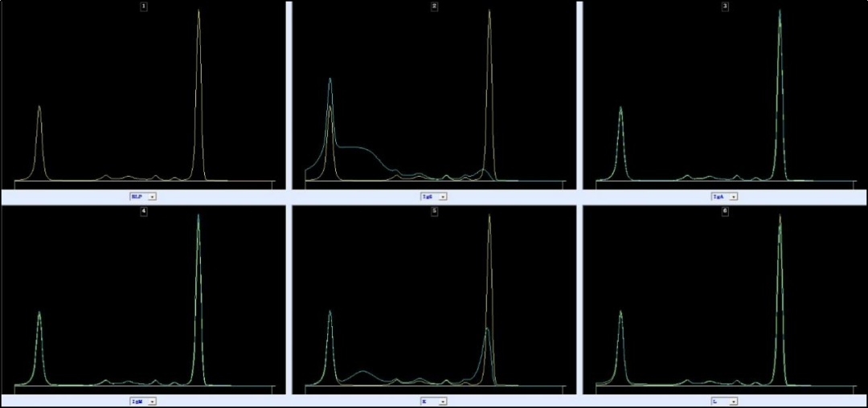Click the number 1 label above first graph
868x408 pixels.
tap(143, 6)
